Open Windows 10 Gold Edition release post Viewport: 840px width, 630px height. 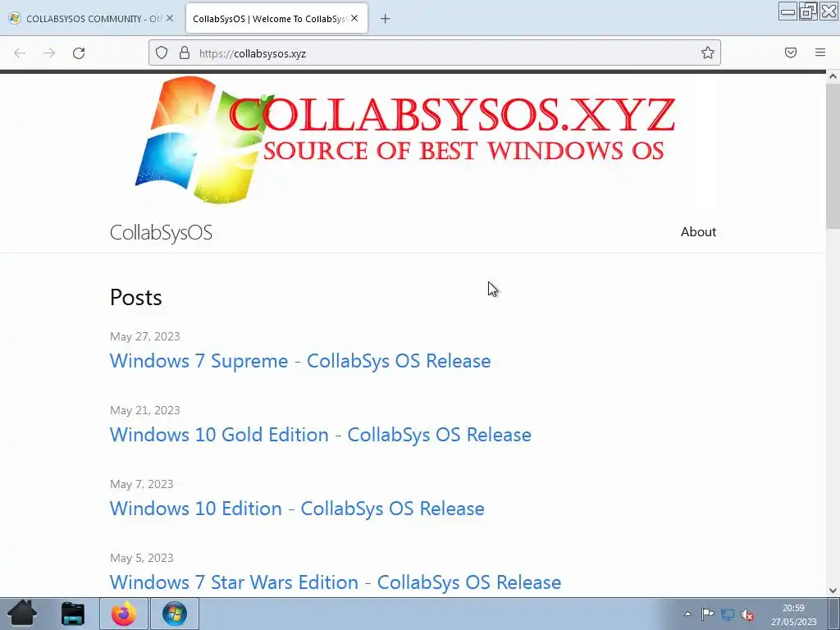click(321, 435)
